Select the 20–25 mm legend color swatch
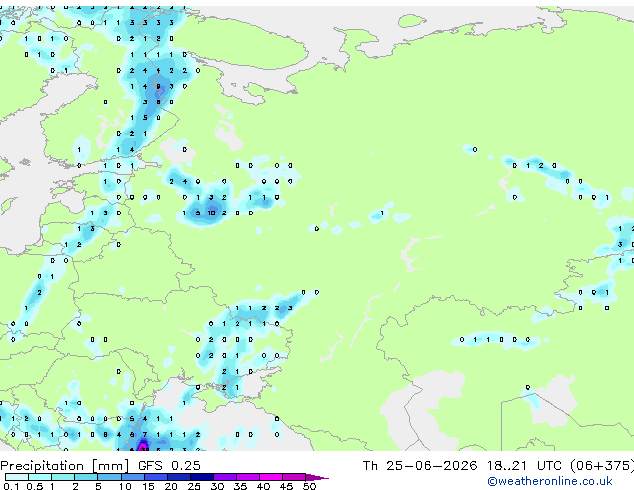The height and width of the screenshot is (490, 634). [178, 477]
